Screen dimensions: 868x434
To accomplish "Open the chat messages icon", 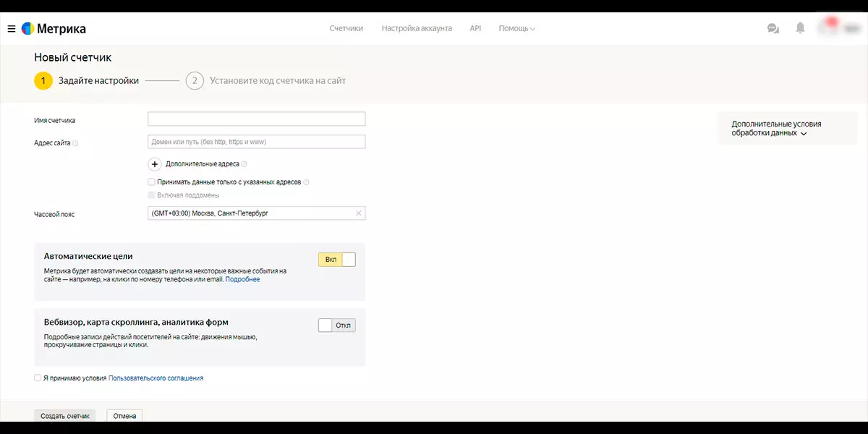I will pyautogui.click(x=773, y=28).
